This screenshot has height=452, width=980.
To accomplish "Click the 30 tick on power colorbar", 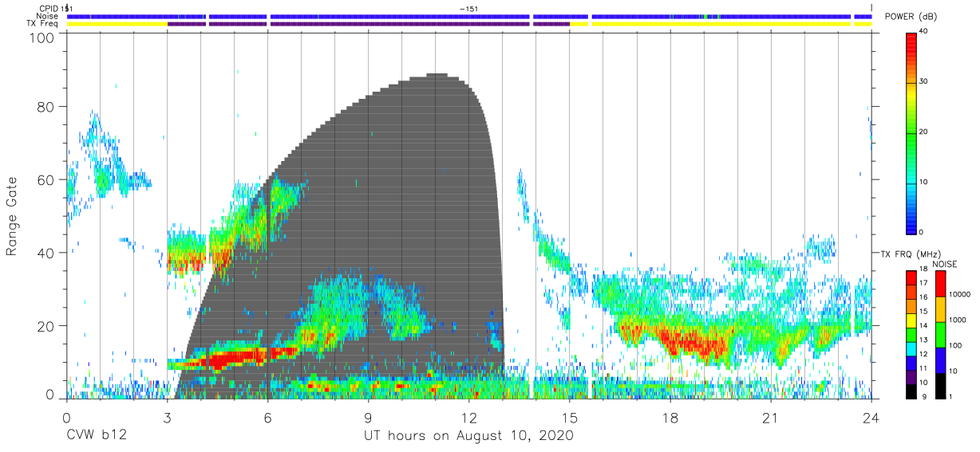I will point(925,81).
